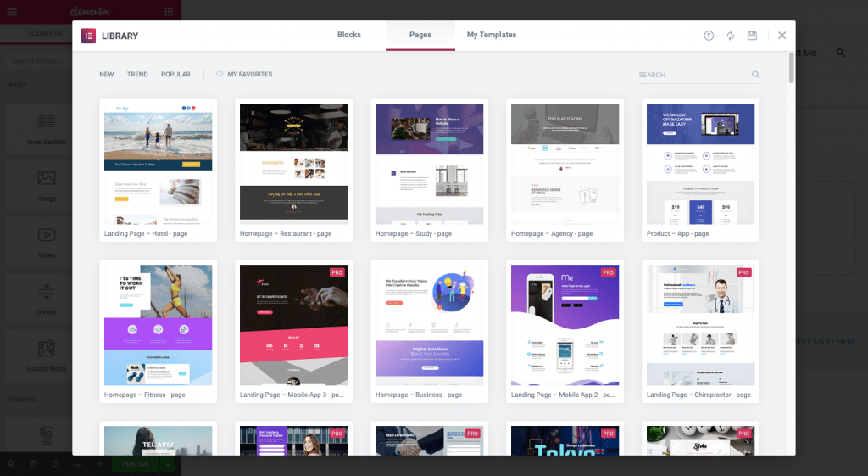The image size is (868, 476).
Task: Click 'Product – App - page' caption
Action: (677, 234)
